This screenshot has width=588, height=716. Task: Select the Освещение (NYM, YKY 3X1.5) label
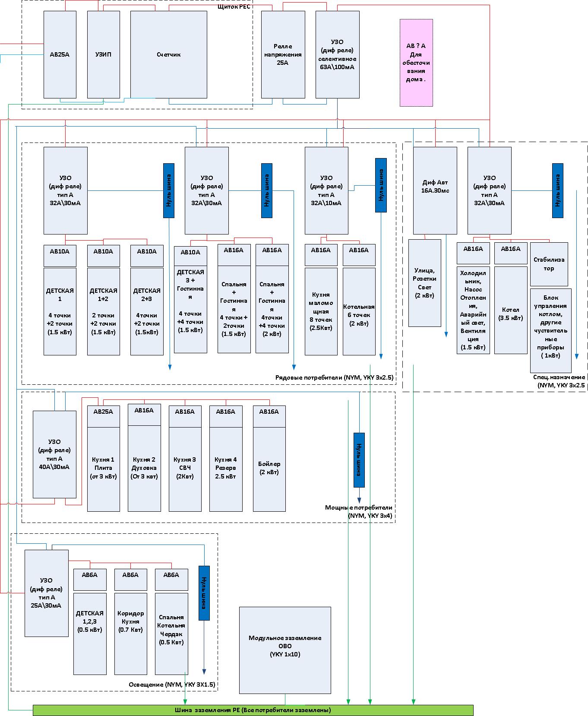172,684
